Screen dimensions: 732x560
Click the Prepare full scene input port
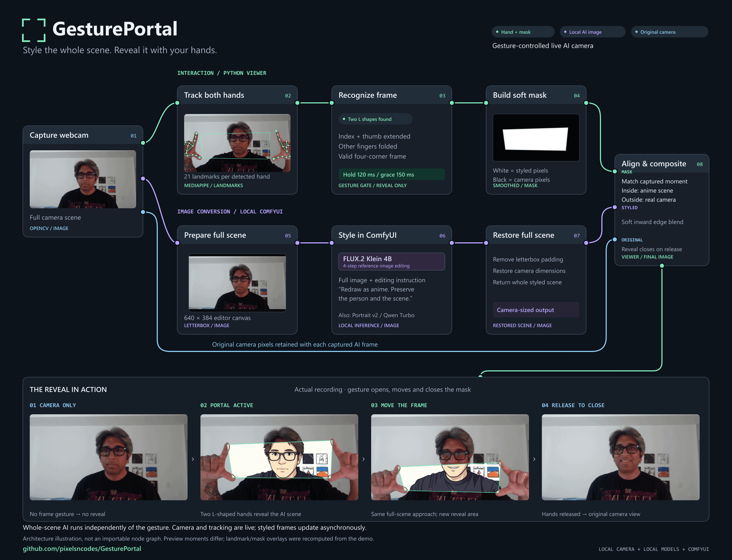[177, 243]
